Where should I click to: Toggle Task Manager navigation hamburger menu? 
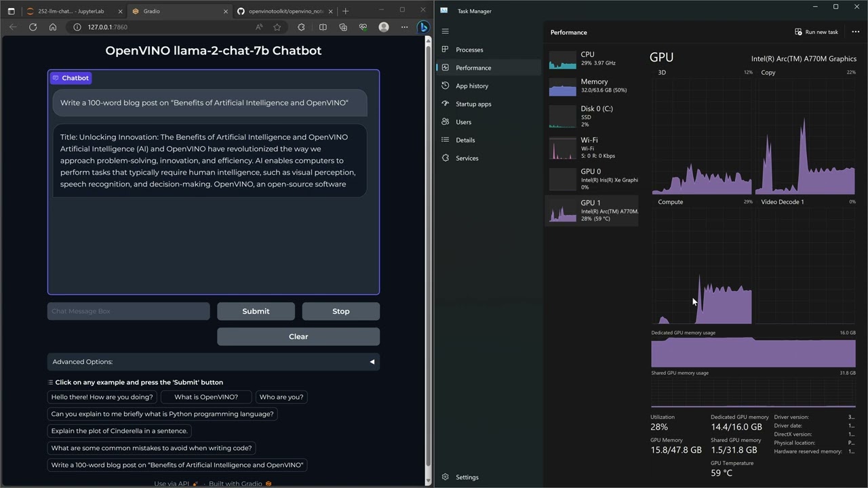pos(445,31)
